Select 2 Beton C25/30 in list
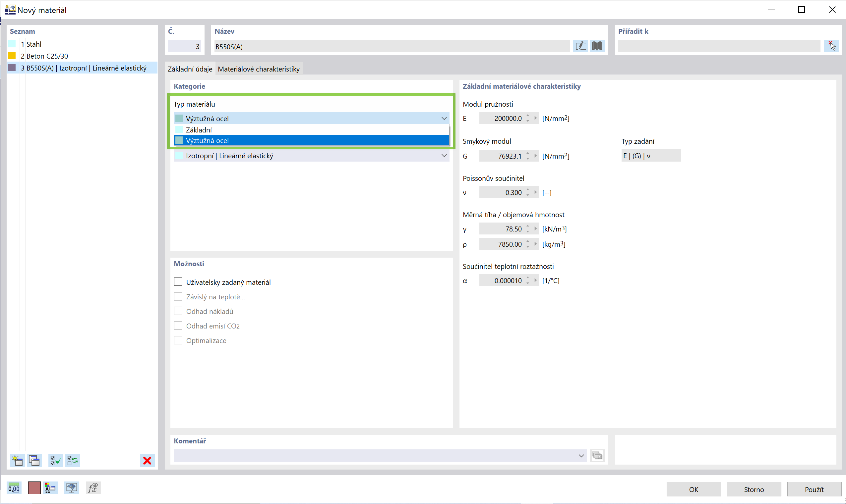This screenshot has width=846, height=504. (x=47, y=56)
